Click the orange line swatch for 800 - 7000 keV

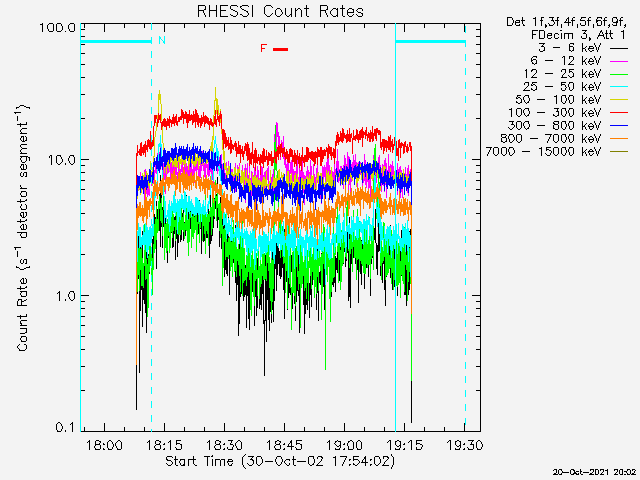619,139
